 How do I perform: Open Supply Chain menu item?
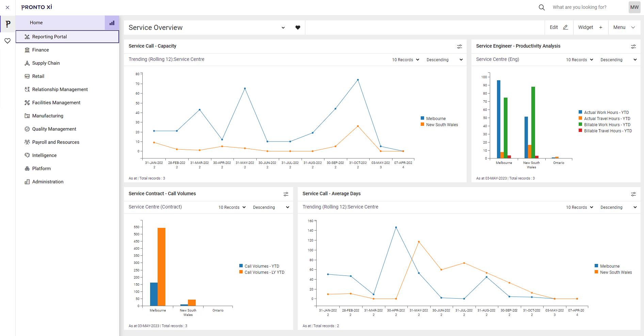pos(67,63)
